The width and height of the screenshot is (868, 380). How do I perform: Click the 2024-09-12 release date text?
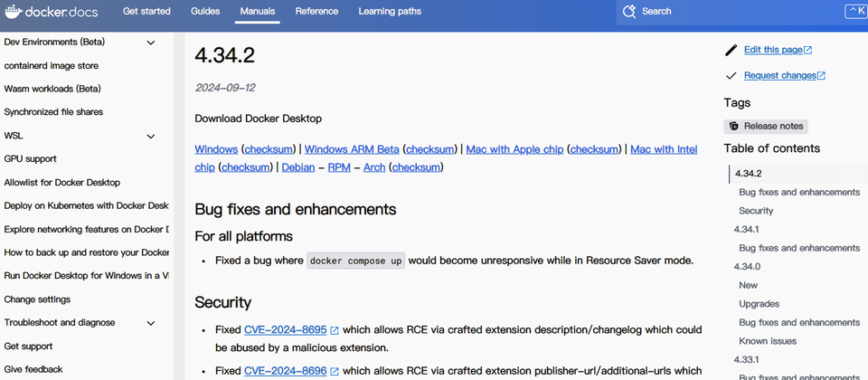(225, 88)
